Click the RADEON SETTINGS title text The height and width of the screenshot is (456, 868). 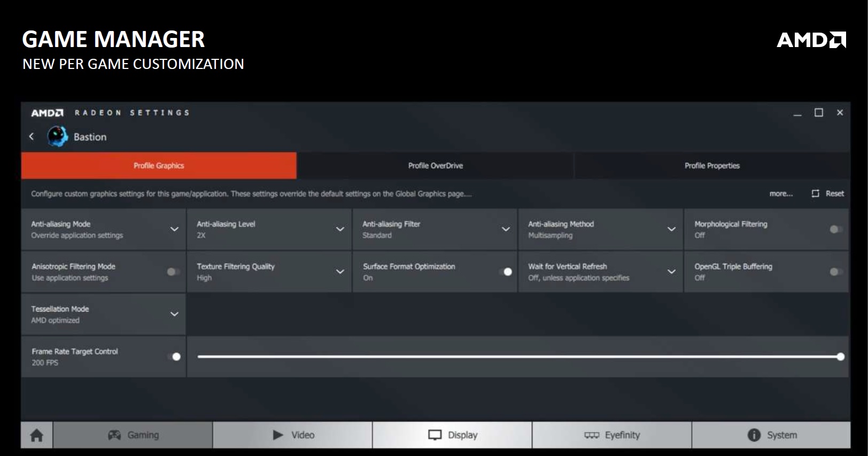pyautogui.click(x=132, y=113)
